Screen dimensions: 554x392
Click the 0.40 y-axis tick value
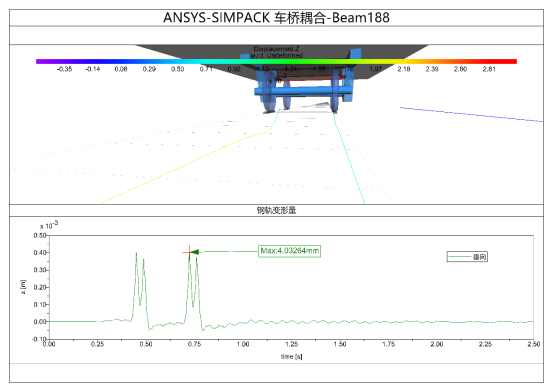pyautogui.click(x=40, y=253)
